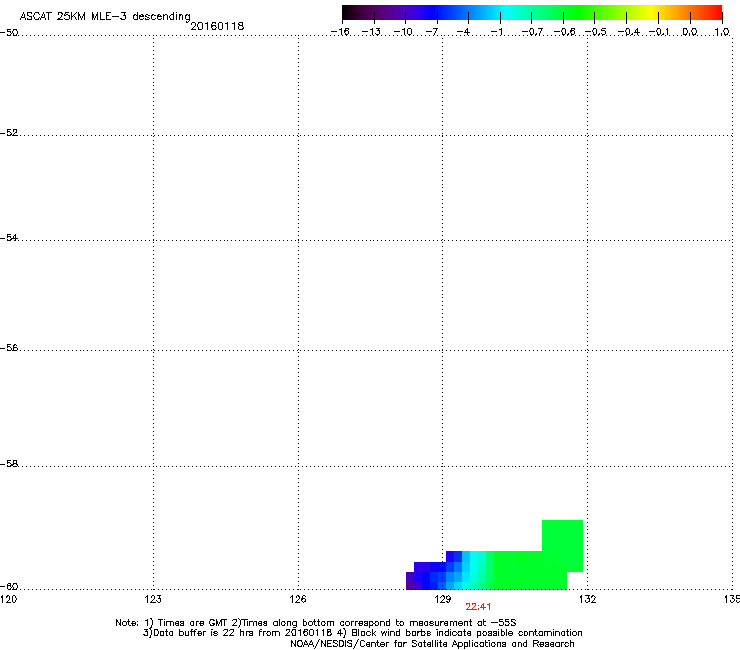Image resolution: width=740 pixels, height=650 pixels.
Task: Click the color scale label -0.7
Action: pos(532,32)
